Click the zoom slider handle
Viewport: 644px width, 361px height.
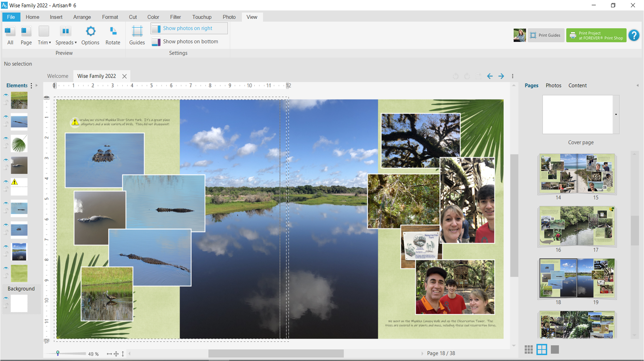tap(58, 353)
